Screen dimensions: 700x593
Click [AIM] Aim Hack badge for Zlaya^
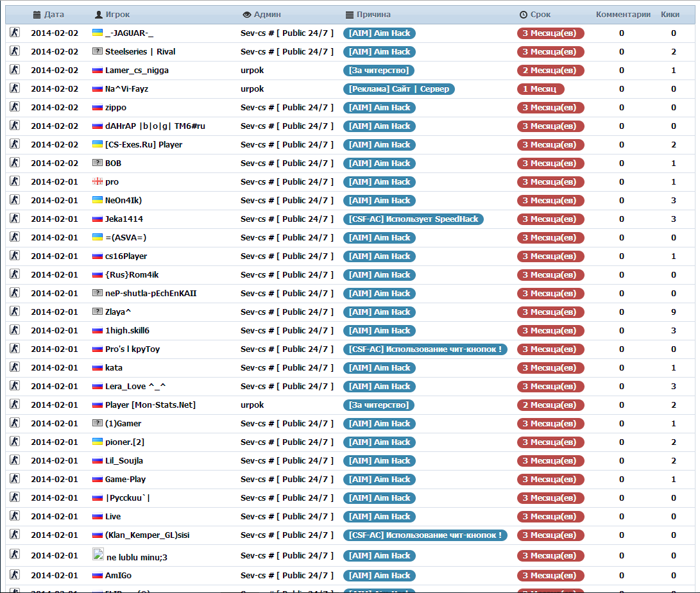pos(379,312)
